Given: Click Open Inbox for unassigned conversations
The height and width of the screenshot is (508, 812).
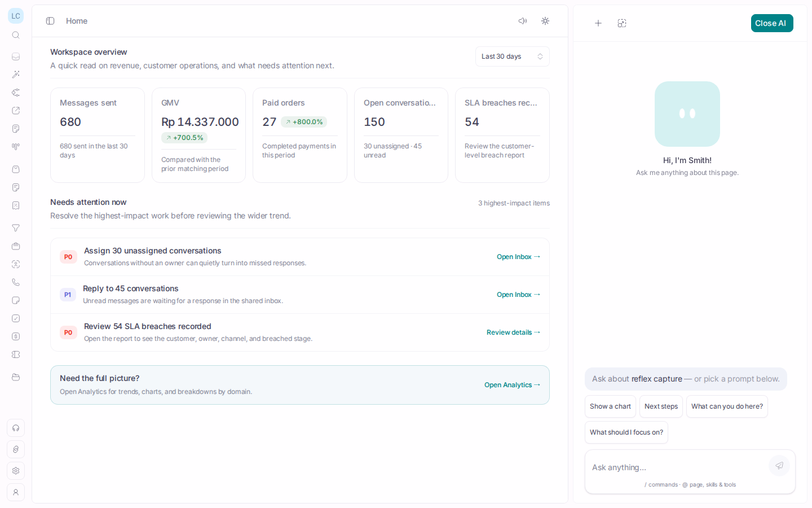Looking at the screenshot, I should click(x=519, y=257).
